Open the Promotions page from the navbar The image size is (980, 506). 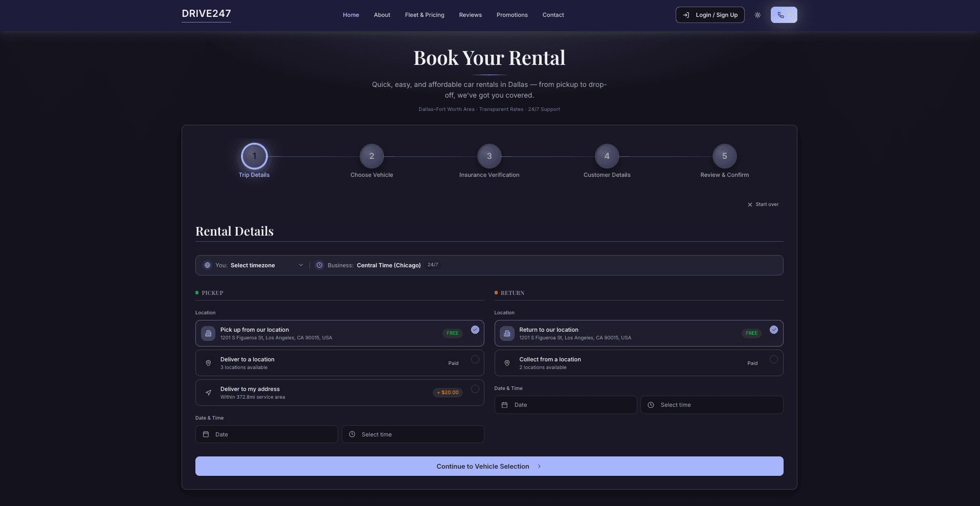point(512,15)
